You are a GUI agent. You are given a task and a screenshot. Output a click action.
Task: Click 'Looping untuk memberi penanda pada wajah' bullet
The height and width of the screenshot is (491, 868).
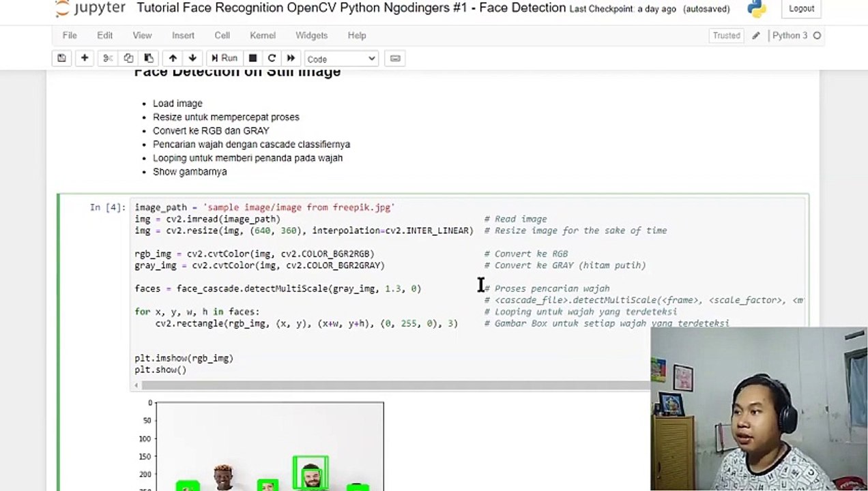coord(248,158)
